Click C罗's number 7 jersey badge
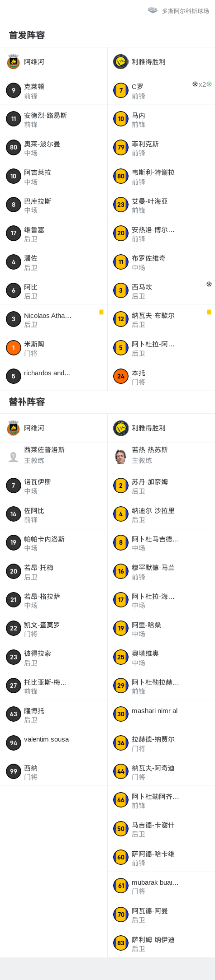215x980 pixels. (121, 90)
